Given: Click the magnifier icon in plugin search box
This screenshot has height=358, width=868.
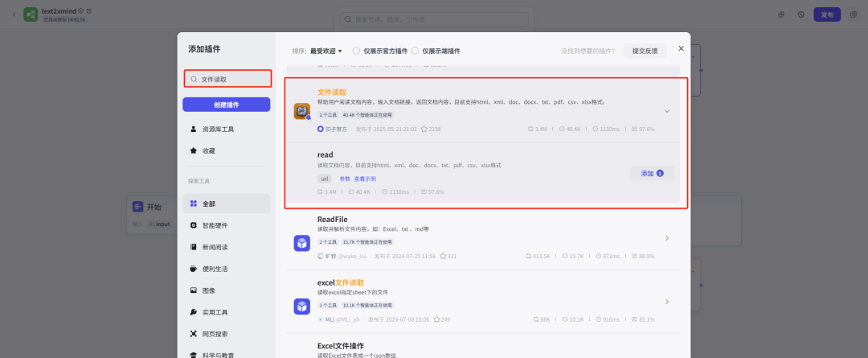Looking at the screenshot, I should pyautogui.click(x=194, y=80).
